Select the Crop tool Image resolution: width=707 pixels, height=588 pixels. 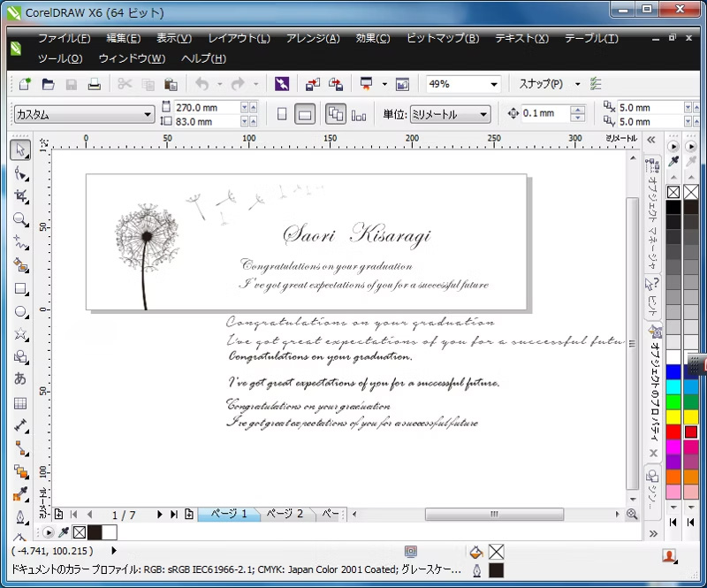[20, 196]
